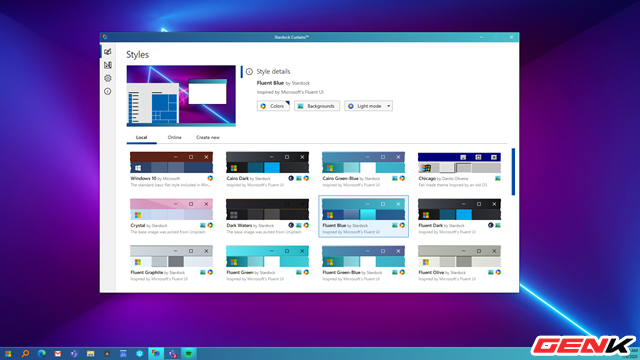Click the Fluent Blue title in Style details

(270, 83)
